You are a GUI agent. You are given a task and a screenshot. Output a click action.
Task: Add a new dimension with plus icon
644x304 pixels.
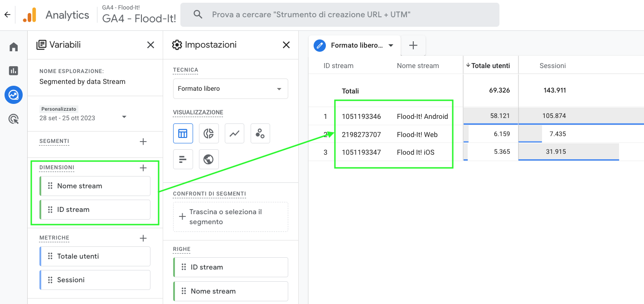pyautogui.click(x=143, y=168)
